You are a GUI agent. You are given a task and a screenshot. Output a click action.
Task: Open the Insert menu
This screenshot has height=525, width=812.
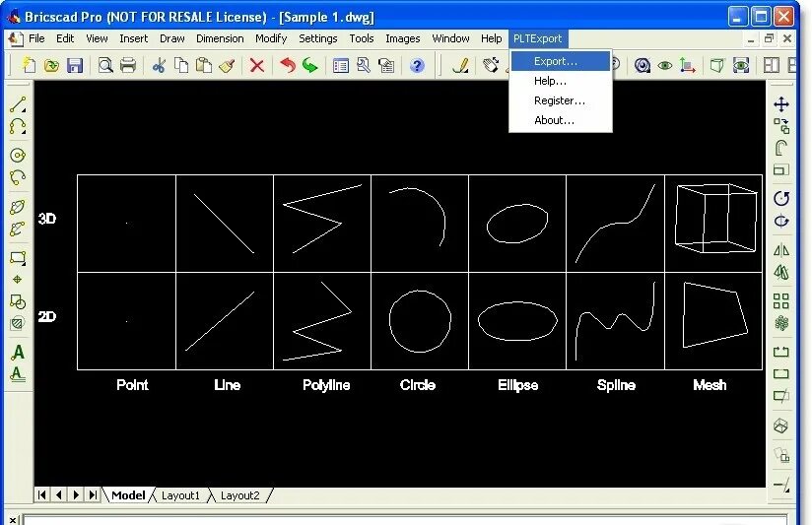tap(134, 38)
